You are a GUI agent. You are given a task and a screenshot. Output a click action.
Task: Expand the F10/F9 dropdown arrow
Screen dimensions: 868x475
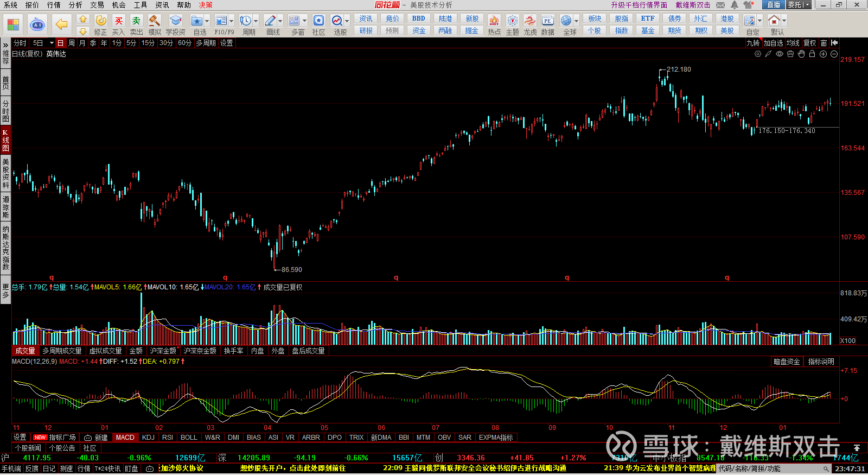tap(232, 21)
